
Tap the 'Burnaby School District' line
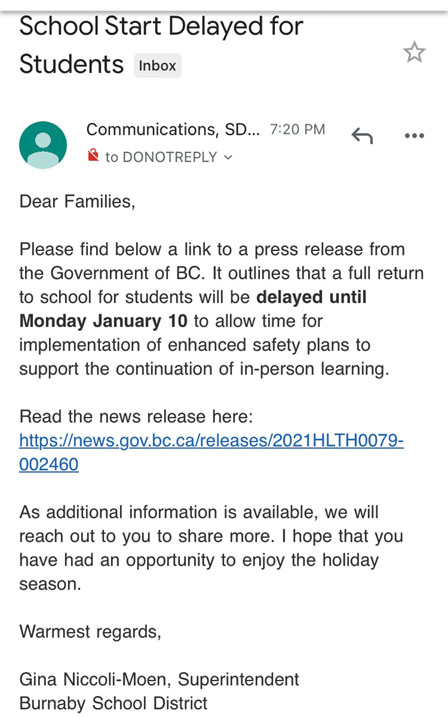[x=113, y=703]
